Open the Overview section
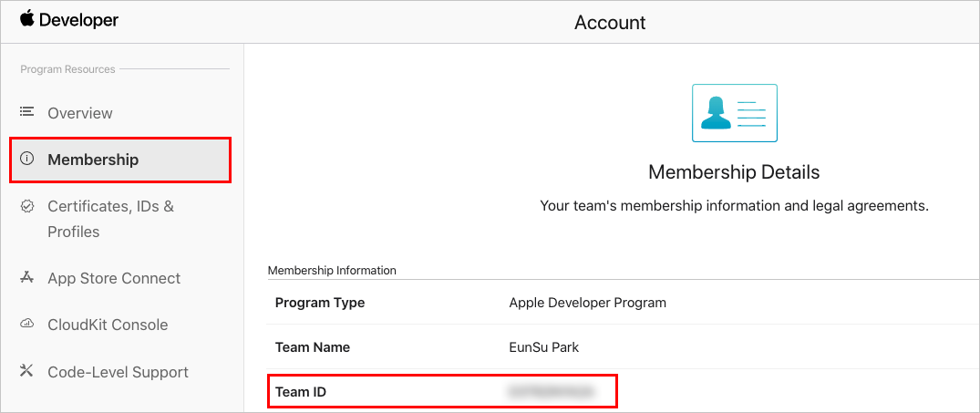Screen dimensions: 980x413 pyautogui.click(x=80, y=113)
